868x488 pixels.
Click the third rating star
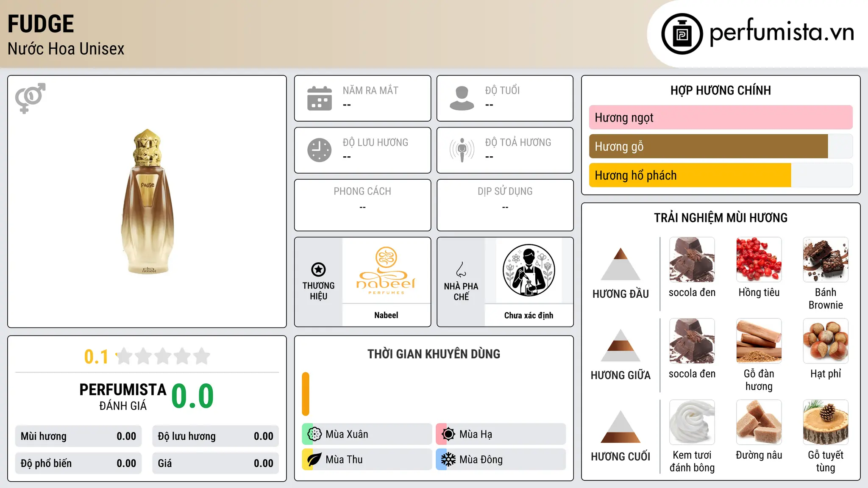(x=163, y=356)
